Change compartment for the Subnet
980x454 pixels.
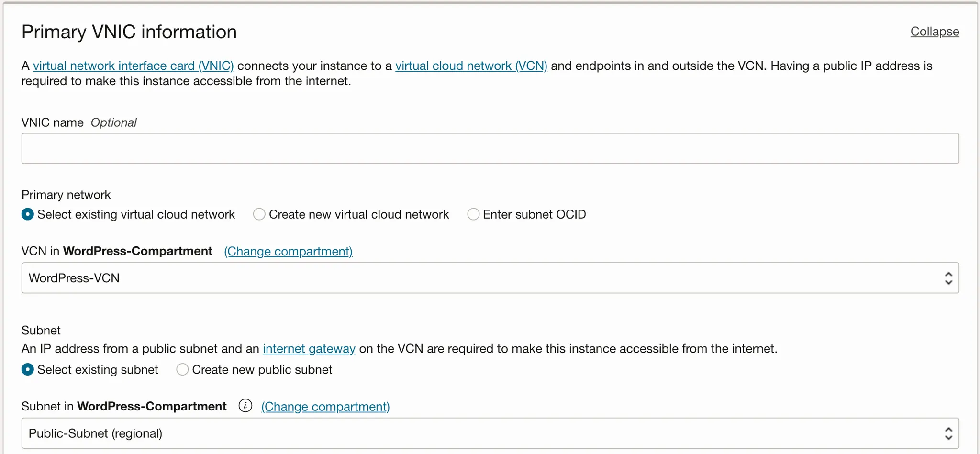coord(325,407)
